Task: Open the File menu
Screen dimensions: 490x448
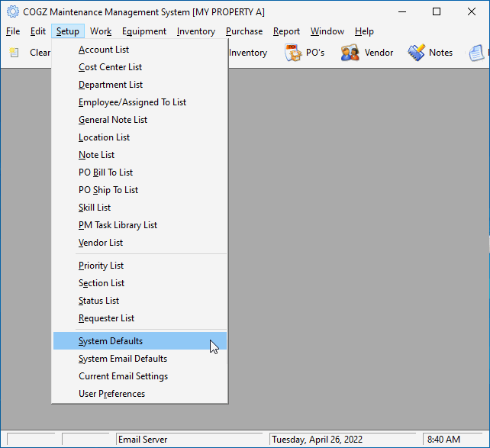Action: [x=13, y=31]
